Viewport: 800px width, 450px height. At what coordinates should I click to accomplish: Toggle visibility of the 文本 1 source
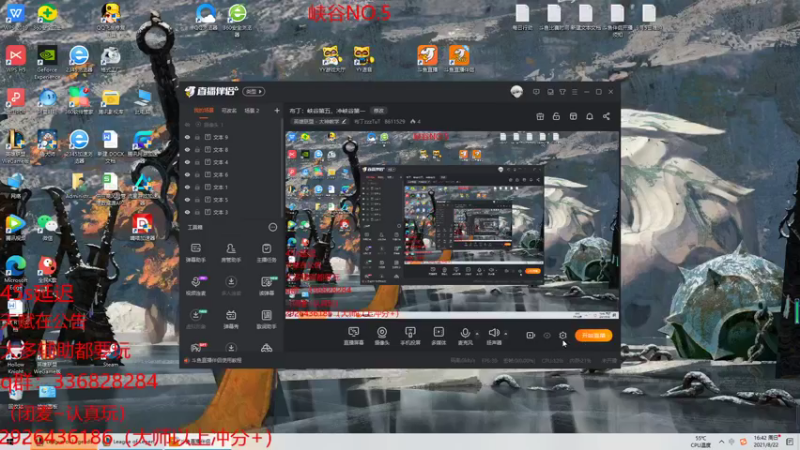pyautogui.click(x=187, y=187)
